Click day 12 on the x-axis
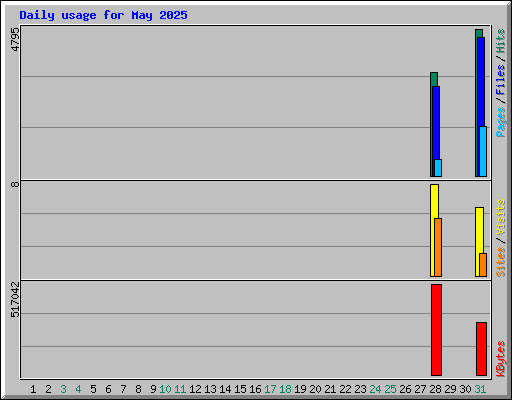The image size is (512, 400). [195, 389]
